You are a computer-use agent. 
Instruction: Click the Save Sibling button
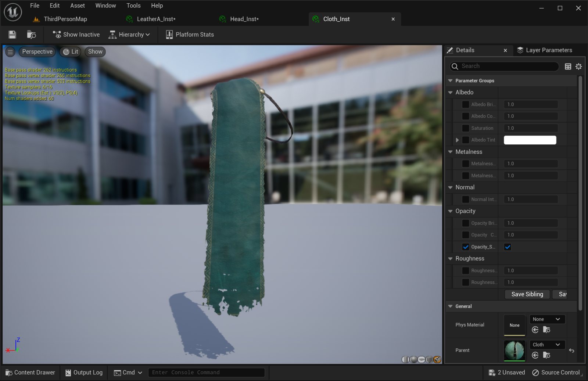(x=527, y=294)
